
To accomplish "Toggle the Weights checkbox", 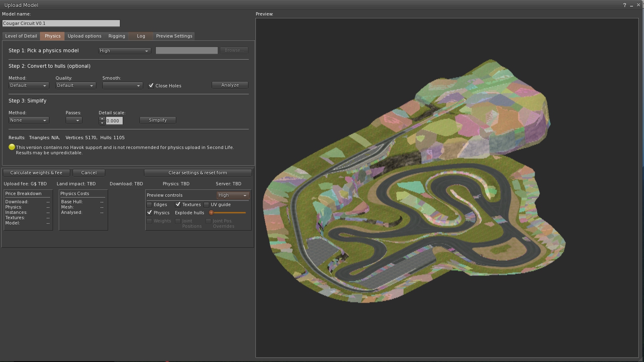I will click(149, 221).
